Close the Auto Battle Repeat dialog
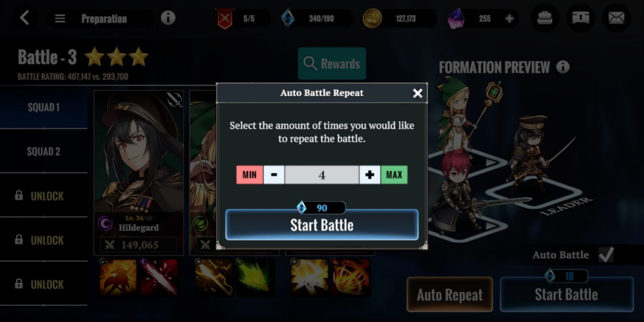 [x=417, y=93]
